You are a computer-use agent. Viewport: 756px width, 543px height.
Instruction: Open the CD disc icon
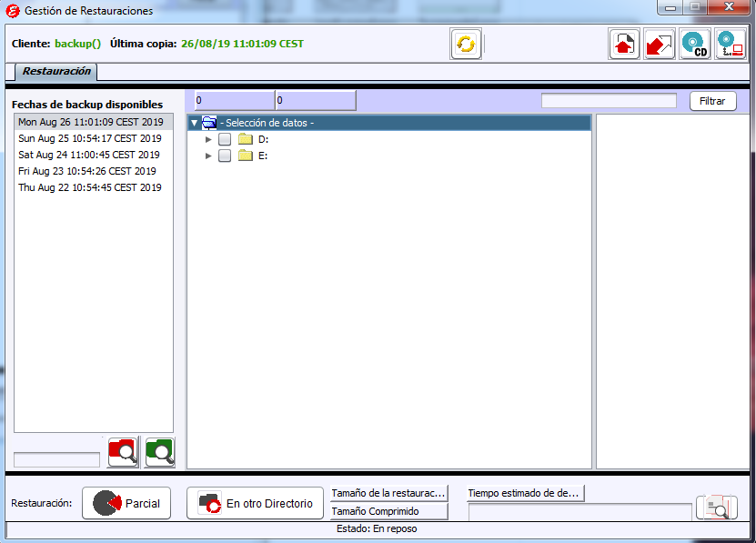point(695,44)
